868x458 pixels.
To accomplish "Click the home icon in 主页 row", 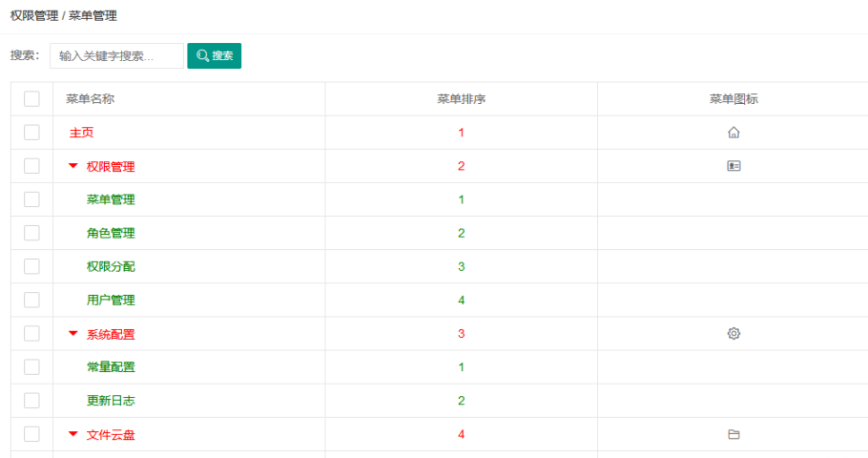I will click(x=734, y=133).
